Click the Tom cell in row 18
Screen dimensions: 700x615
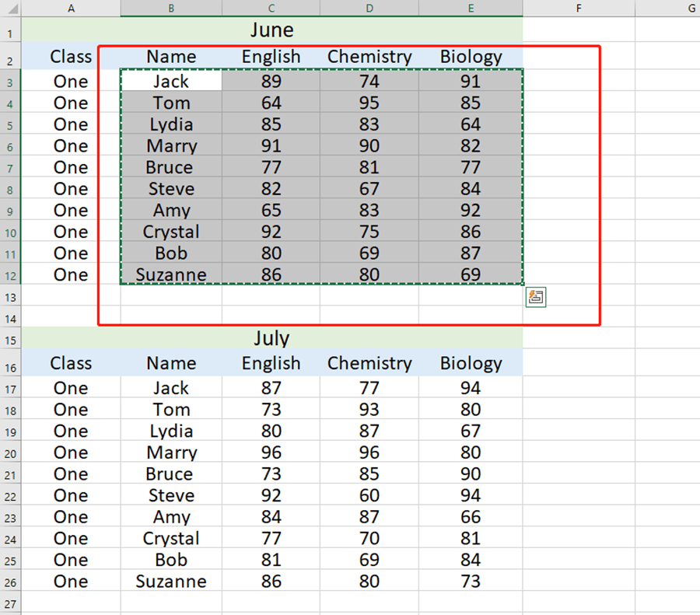click(x=171, y=409)
